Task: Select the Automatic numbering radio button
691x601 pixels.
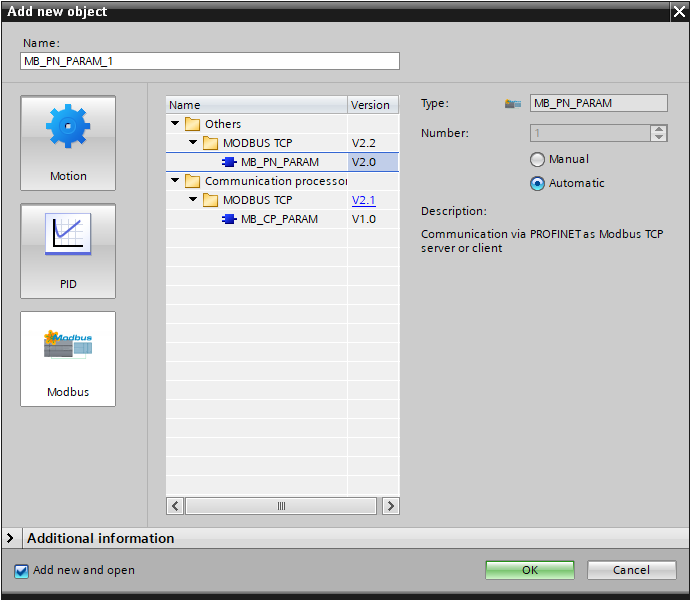Action: [538, 183]
